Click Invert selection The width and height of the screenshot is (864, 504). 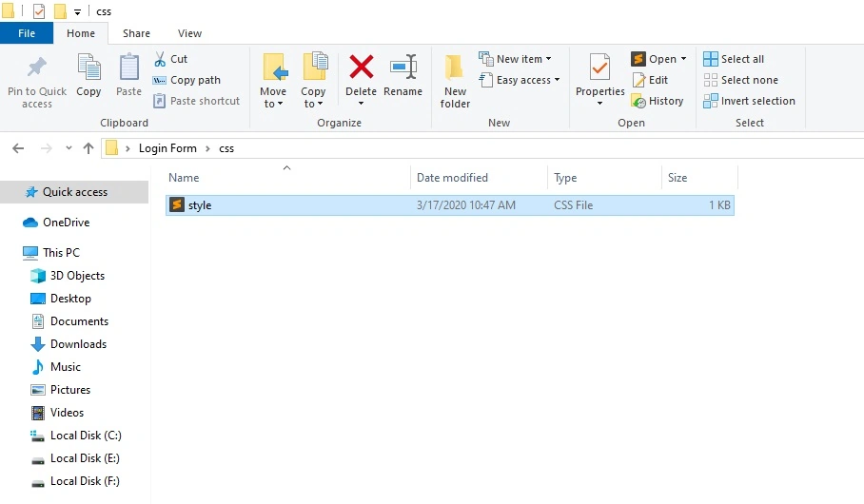click(750, 101)
